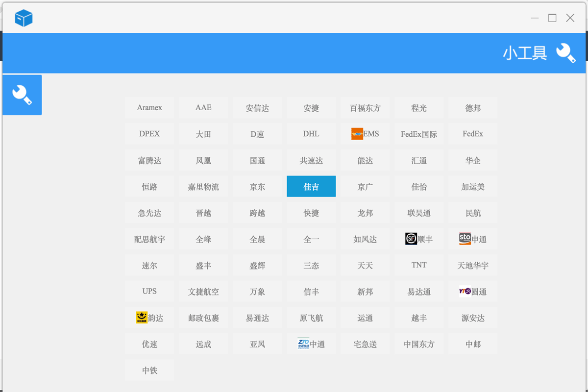Screen dimensions: 588x392
Task: Click the wrench icon beside 小工具 header
Action: click(565, 53)
